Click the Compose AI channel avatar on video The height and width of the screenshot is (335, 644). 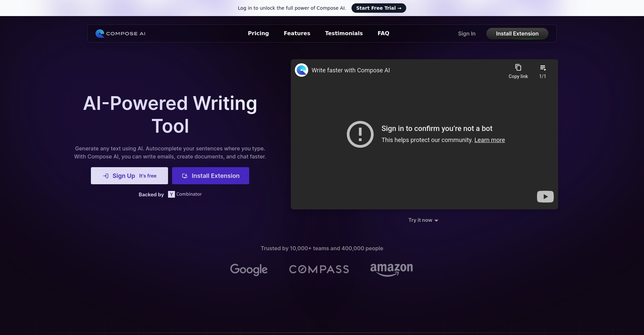coord(301,70)
